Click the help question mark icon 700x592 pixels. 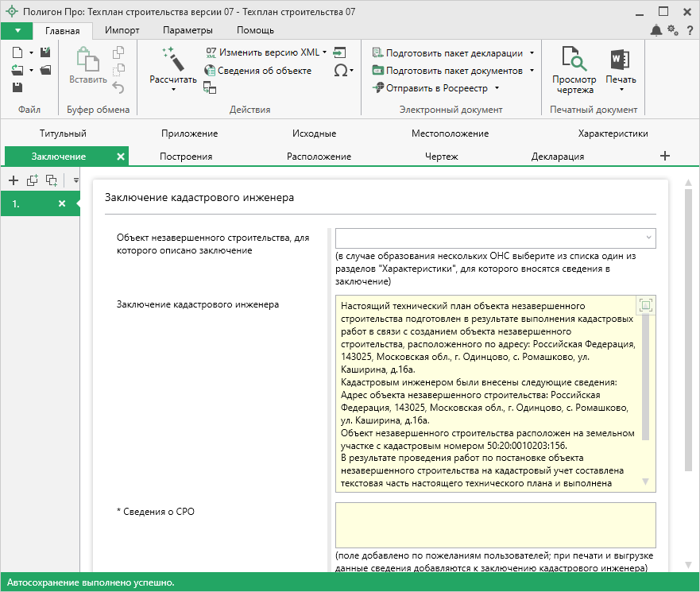point(690,30)
